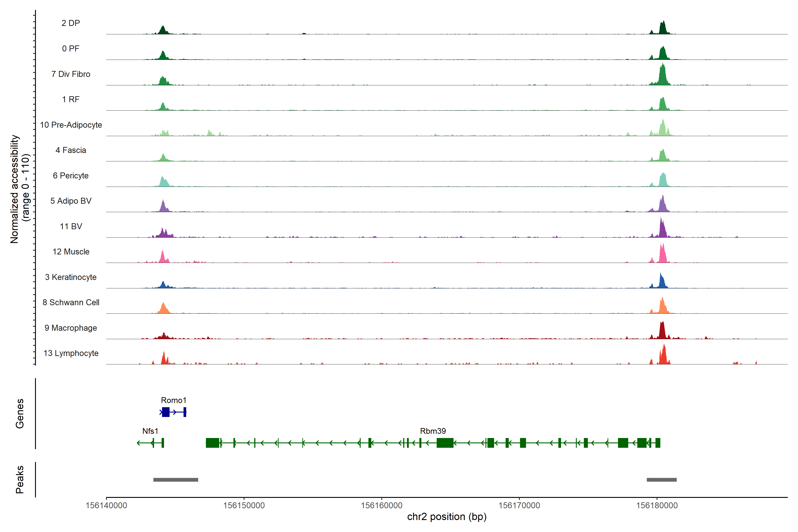Click the Nfs1 gene label

point(150,431)
